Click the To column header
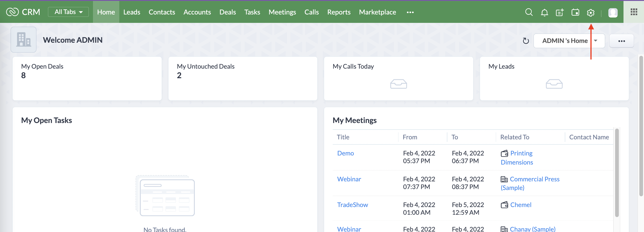This screenshot has width=644, height=232. pyautogui.click(x=455, y=137)
